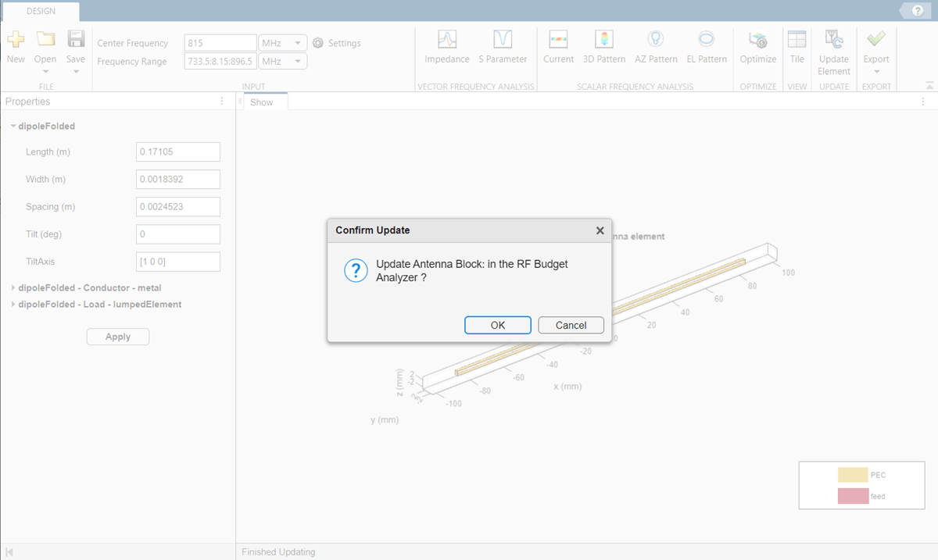The height and width of the screenshot is (560, 938).
Task: Close the Confirm Update dialog
Action: coord(600,230)
